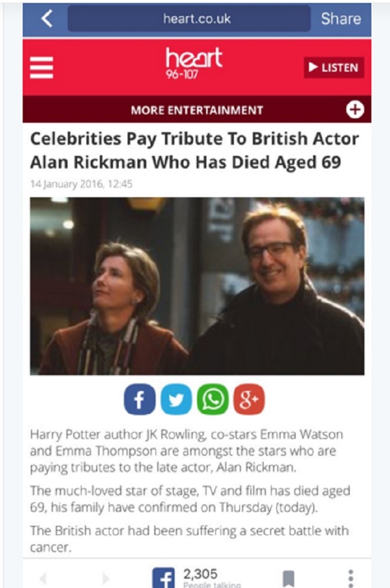Tap the back chevron in browser bar
The width and height of the screenshot is (390, 588).
pos(47,19)
